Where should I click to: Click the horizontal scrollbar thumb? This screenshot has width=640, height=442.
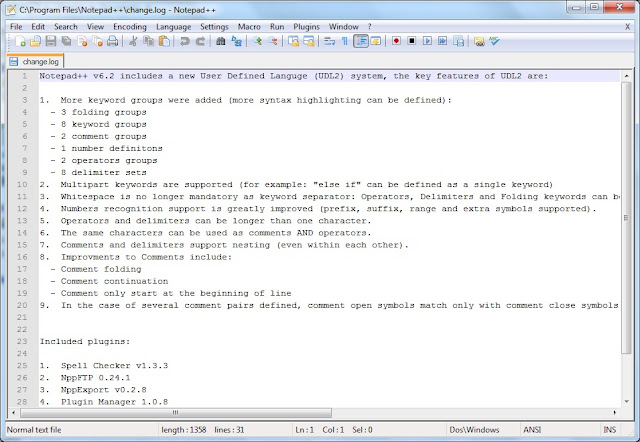point(176,413)
